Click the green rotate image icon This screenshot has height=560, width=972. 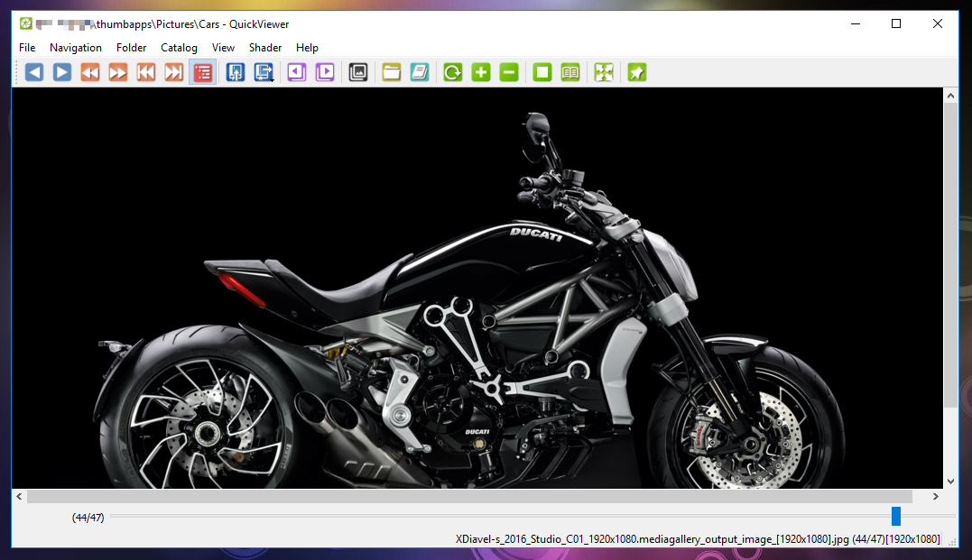click(x=453, y=72)
